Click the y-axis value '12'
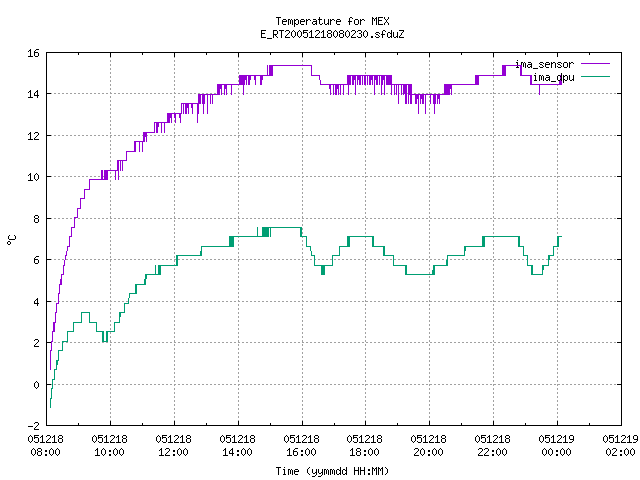640x480 pixels. tap(33, 136)
